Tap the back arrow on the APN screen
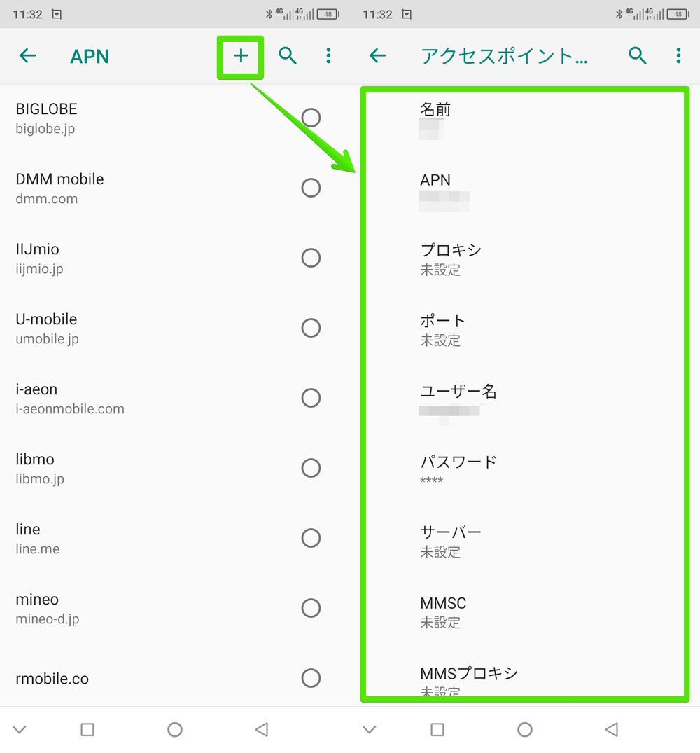Image resolution: width=700 pixels, height=753 pixels. [x=27, y=56]
